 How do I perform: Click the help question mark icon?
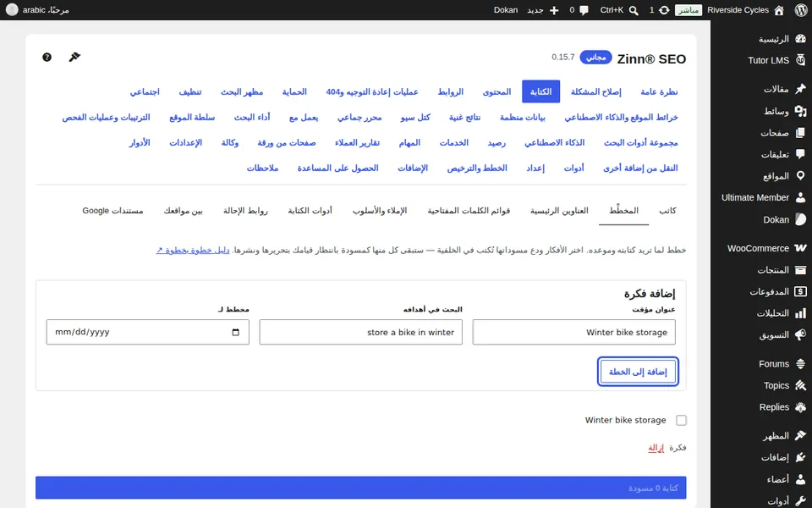pos(47,57)
